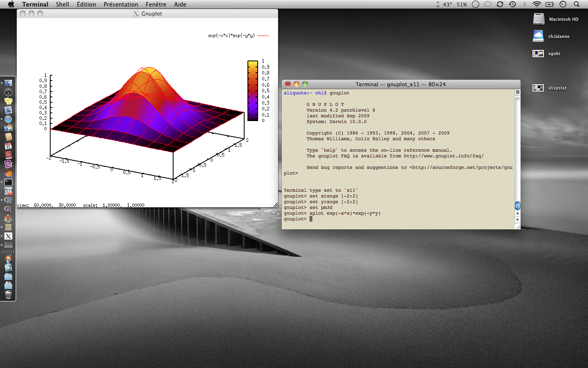The width and height of the screenshot is (588, 368).
Task: Select the xlispstat desktop file
Action: tap(538, 88)
